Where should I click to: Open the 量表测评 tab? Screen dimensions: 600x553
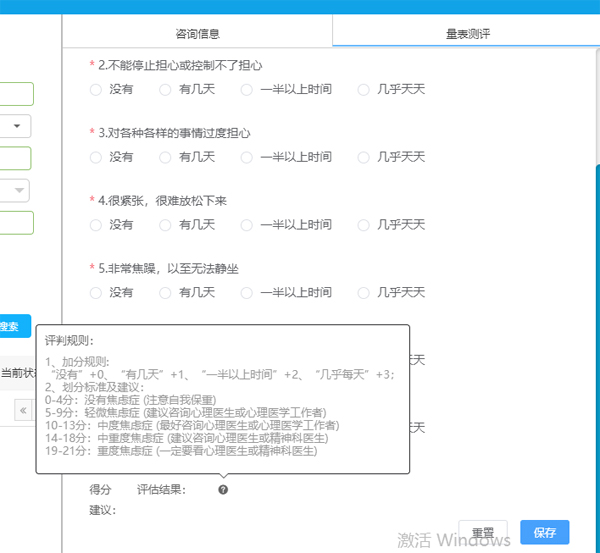coord(467,34)
